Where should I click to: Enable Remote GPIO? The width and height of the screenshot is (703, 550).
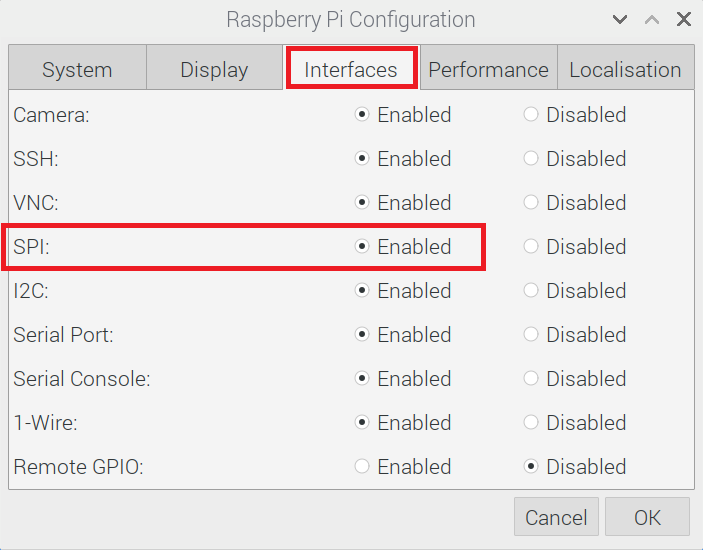coord(362,466)
